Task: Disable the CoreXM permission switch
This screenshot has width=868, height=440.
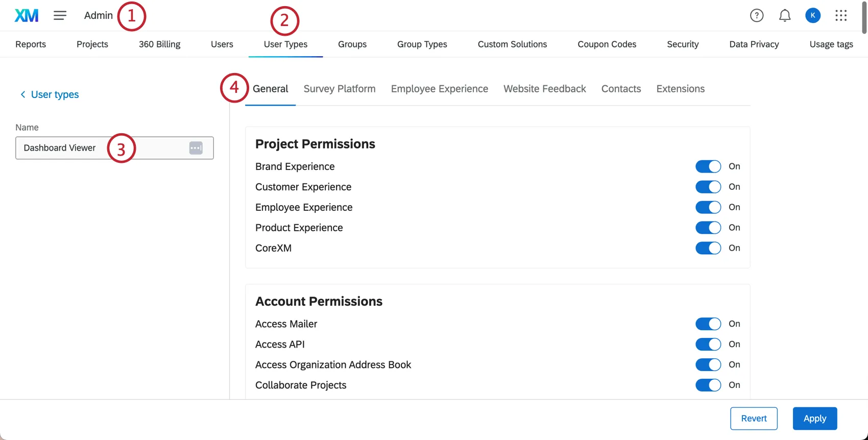Action: coord(708,248)
